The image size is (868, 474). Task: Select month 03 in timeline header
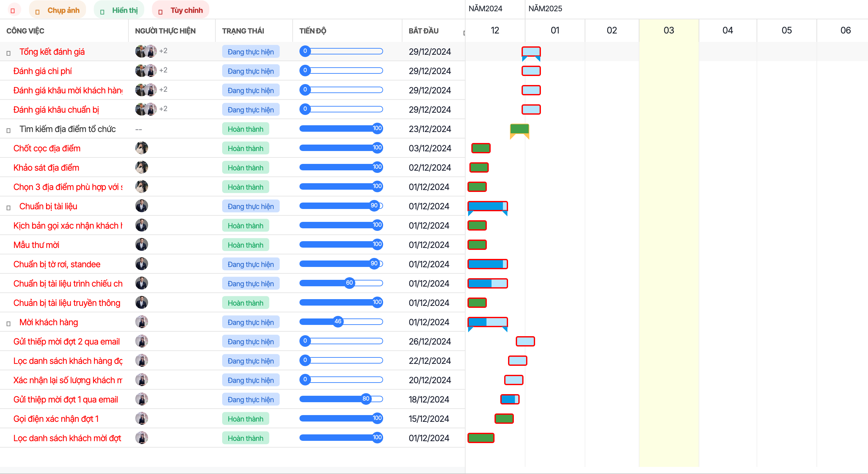point(669,30)
